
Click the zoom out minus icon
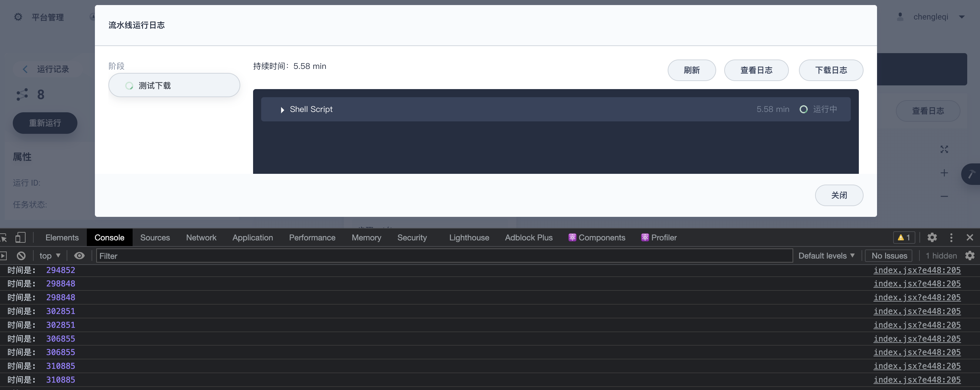(944, 197)
